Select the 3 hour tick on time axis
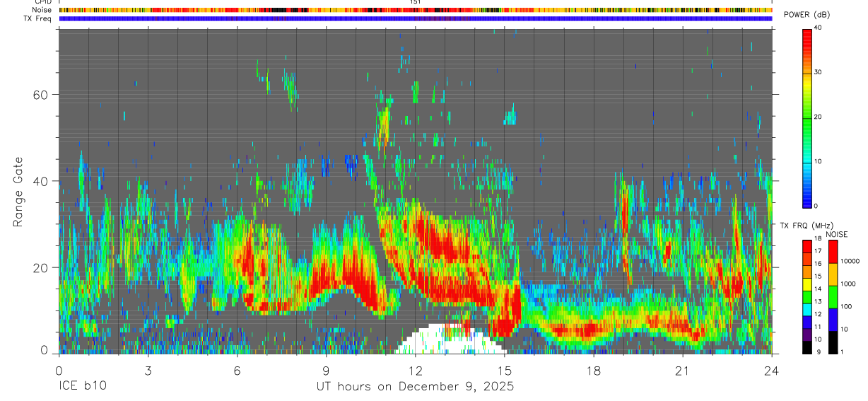868x401 pixels. [148, 370]
